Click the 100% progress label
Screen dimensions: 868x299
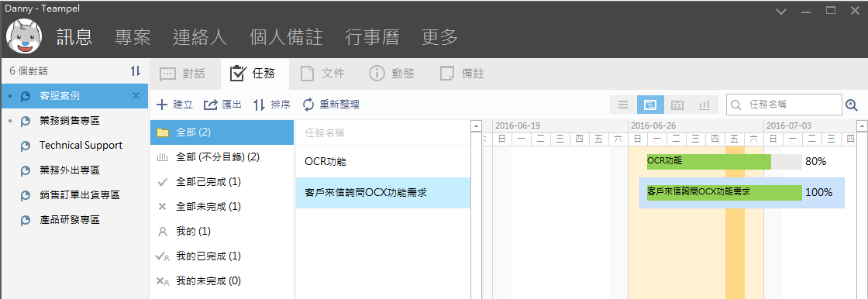coord(818,193)
